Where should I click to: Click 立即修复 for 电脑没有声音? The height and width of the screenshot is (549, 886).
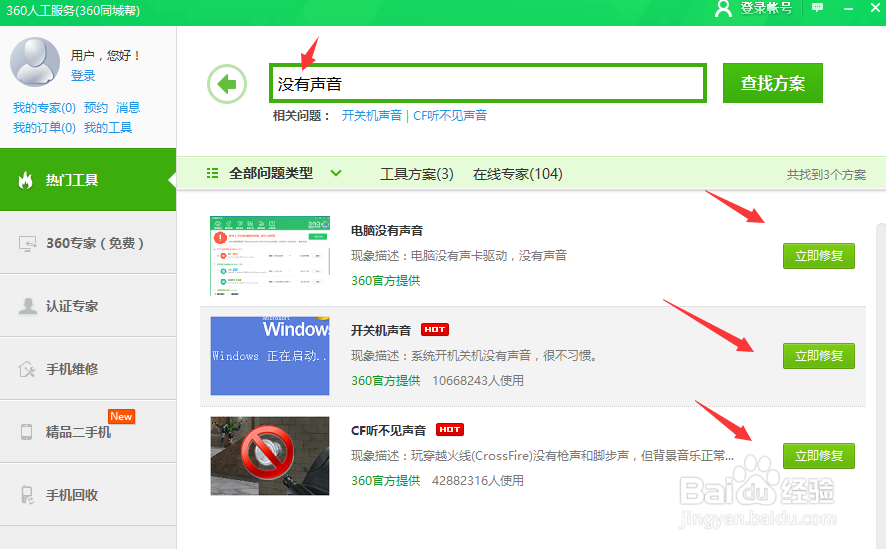pos(818,256)
